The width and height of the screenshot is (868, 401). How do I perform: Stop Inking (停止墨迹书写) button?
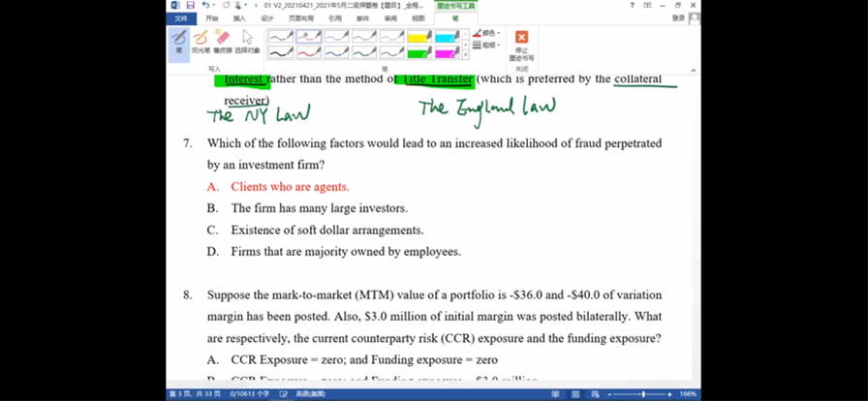pyautogui.click(x=521, y=46)
